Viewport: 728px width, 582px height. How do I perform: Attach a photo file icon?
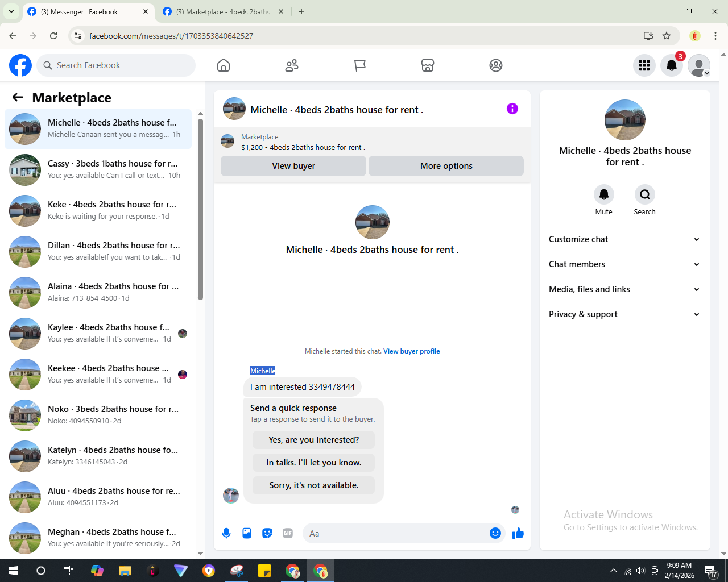(x=247, y=533)
